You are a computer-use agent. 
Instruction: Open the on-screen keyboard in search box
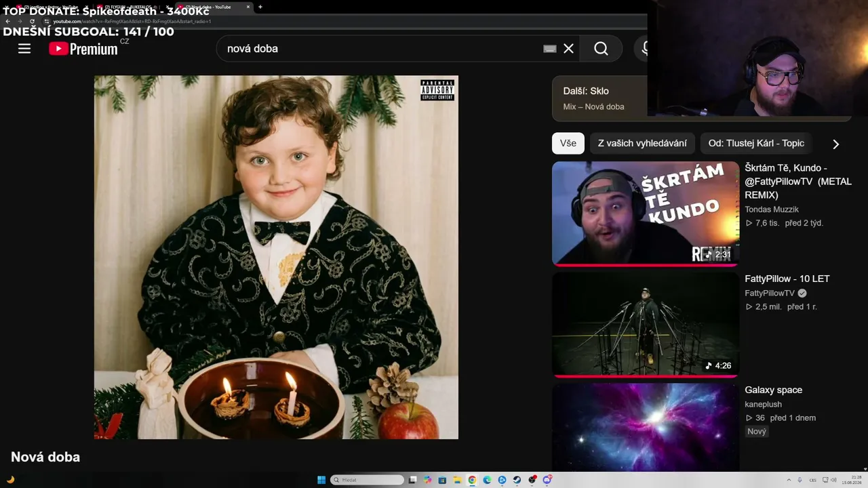pos(550,49)
